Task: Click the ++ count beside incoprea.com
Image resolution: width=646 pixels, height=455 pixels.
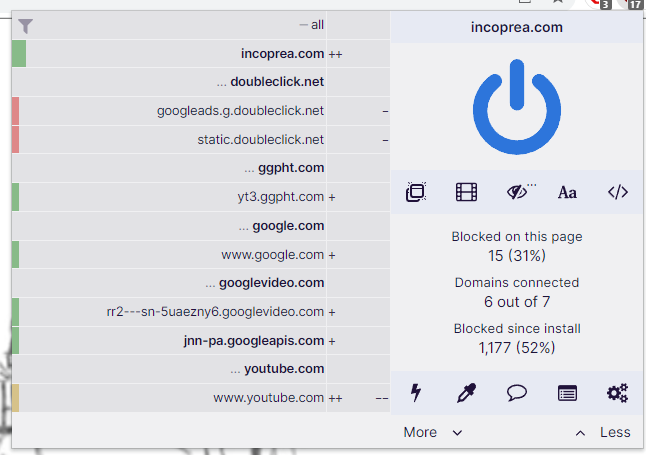Action: click(335, 54)
